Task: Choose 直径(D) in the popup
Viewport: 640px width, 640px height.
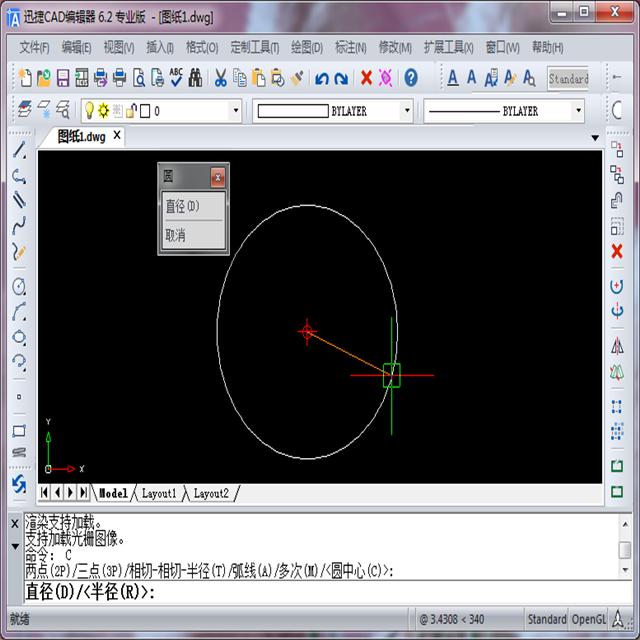Action: (183, 206)
